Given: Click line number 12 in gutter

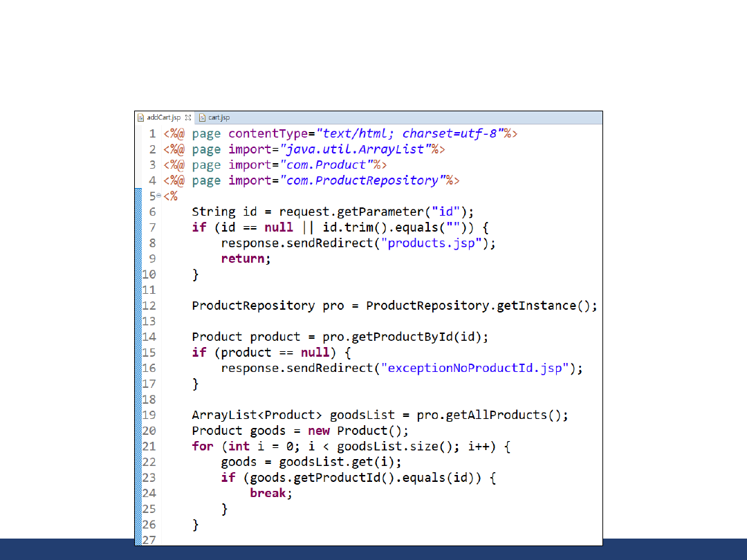Looking at the screenshot, I should tap(149, 306).
